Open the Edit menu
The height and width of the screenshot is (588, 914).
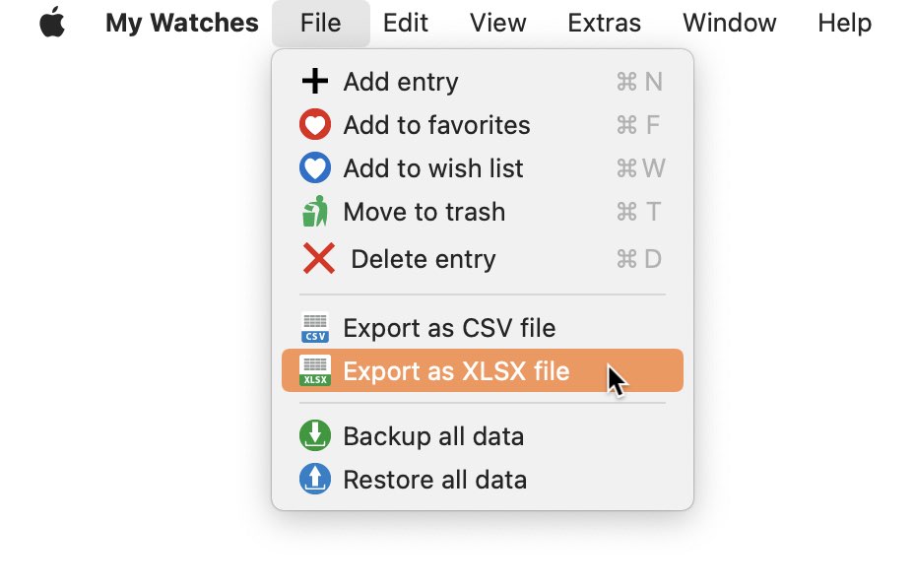pos(406,24)
